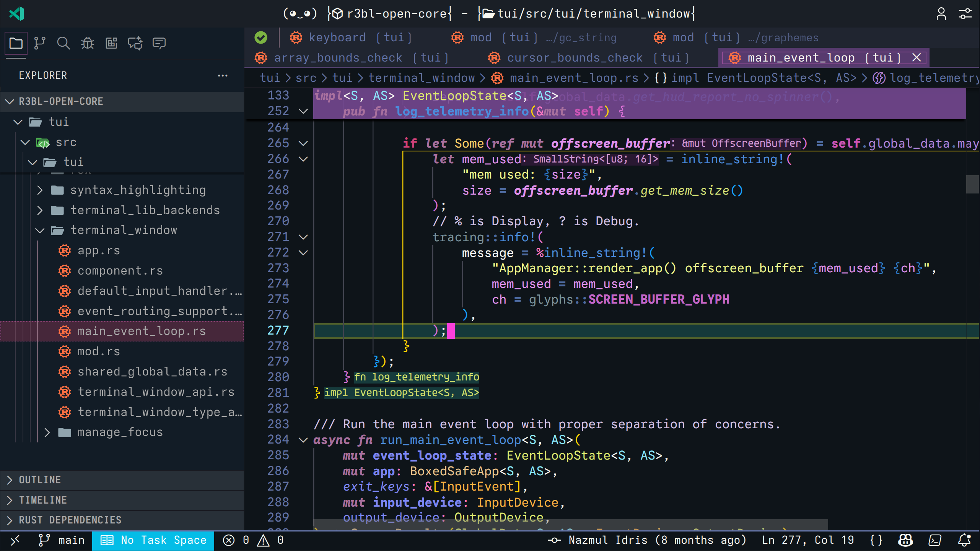Click the terminal icon in the status bar
The width and height of the screenshot is (980, 551).
tap(934, 540)
